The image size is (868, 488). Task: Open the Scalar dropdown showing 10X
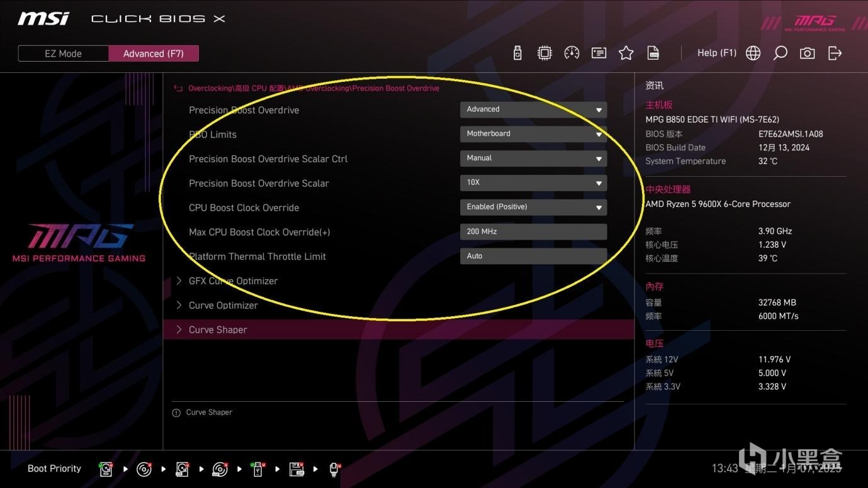(533, 182)
